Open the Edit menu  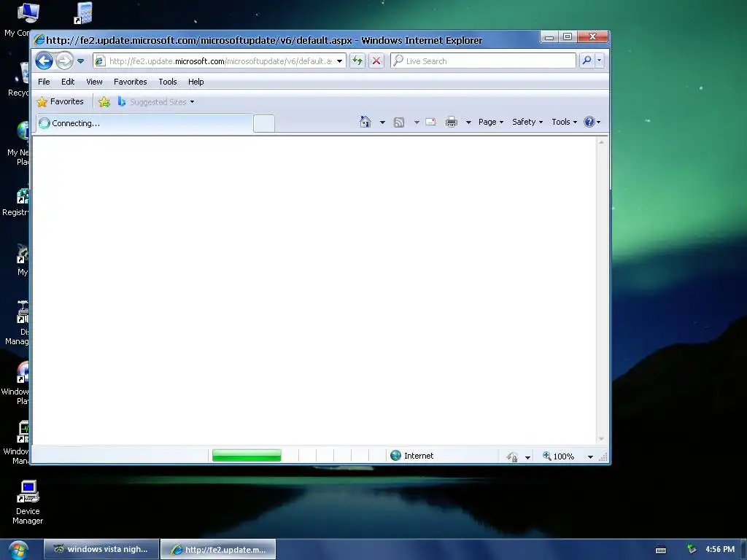click(68, 82)
